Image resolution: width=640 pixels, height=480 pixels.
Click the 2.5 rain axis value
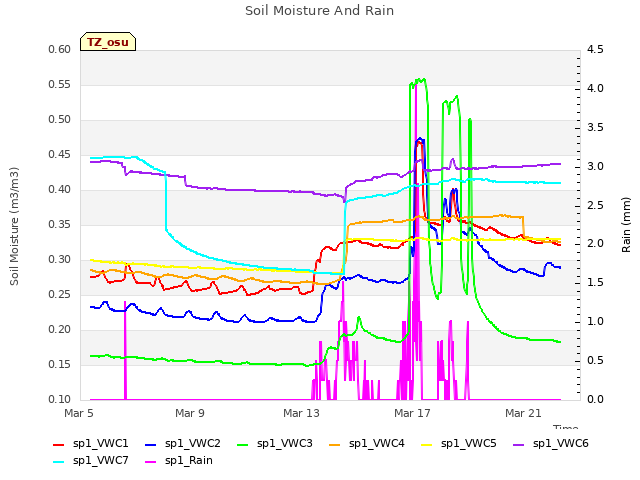coord(595,205)
